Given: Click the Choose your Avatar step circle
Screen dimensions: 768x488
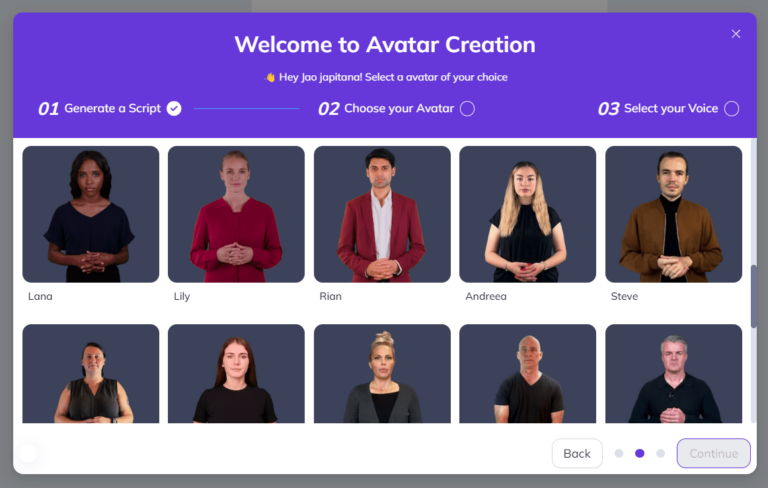Looking at the screenshot, I should click(x=467, y=108).
